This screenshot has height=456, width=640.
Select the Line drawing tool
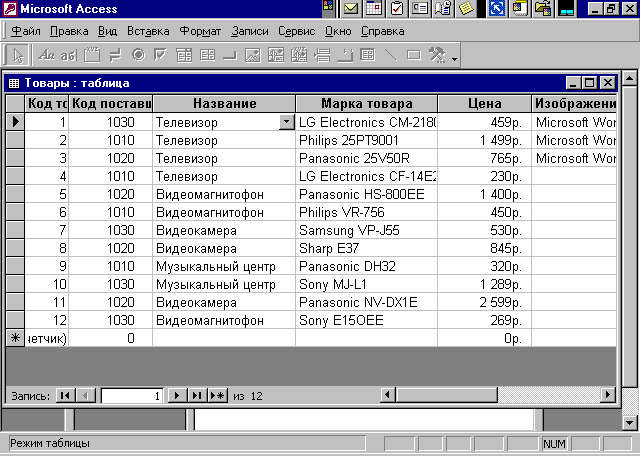391,55
